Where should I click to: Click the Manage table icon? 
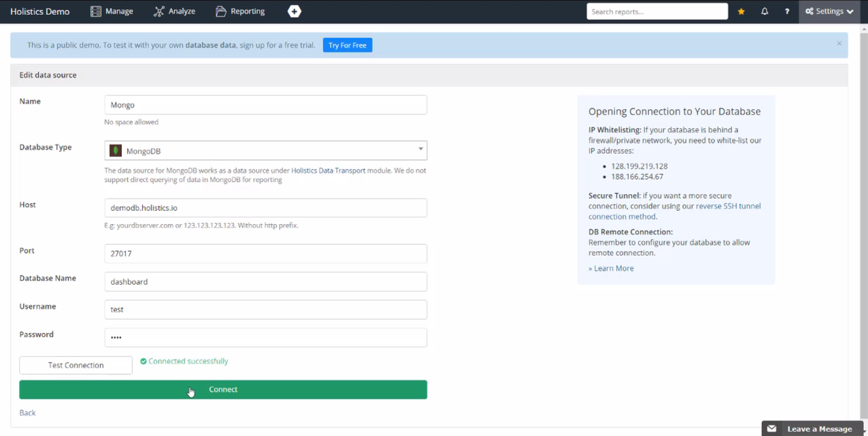[95, 11]
